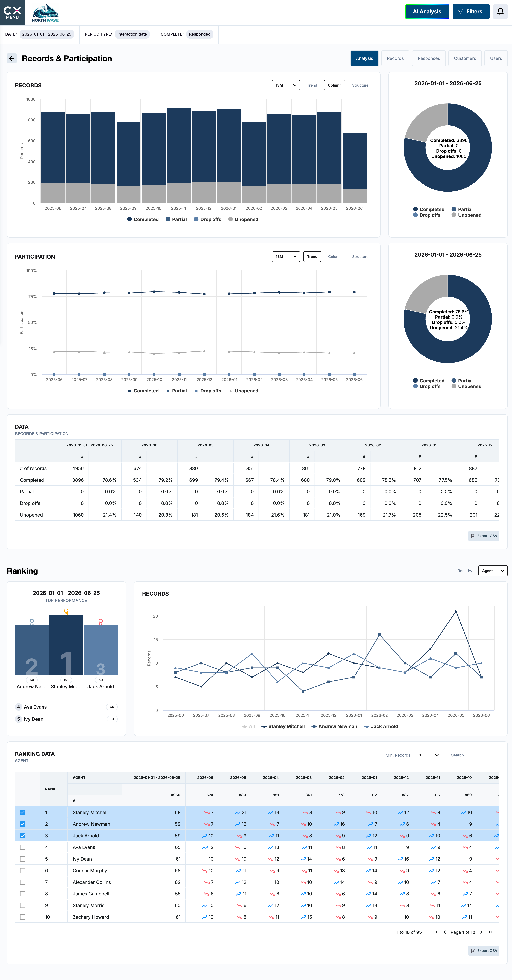The width and height of the screenshot is (512, 980).
Task: Check Connor Murphy row checkbox
Action: pyautogui.click(x=22, y=870)
